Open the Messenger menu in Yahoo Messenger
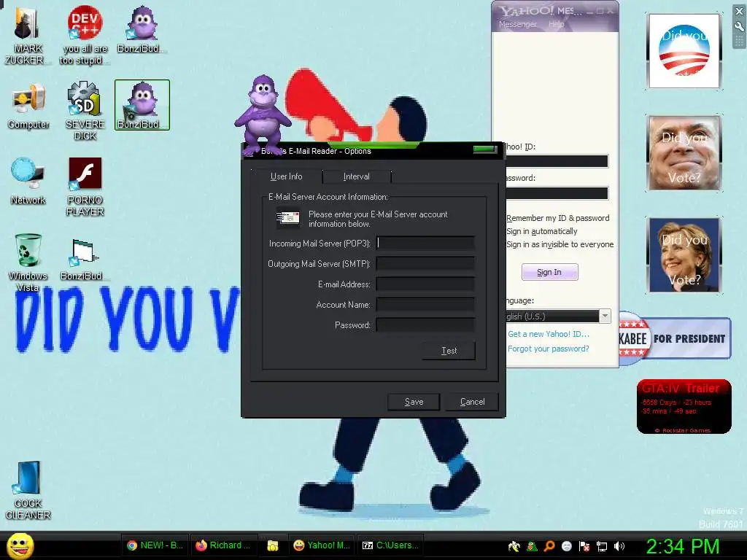Viewport: 747px width, 560px height. [x=518, y=24]
